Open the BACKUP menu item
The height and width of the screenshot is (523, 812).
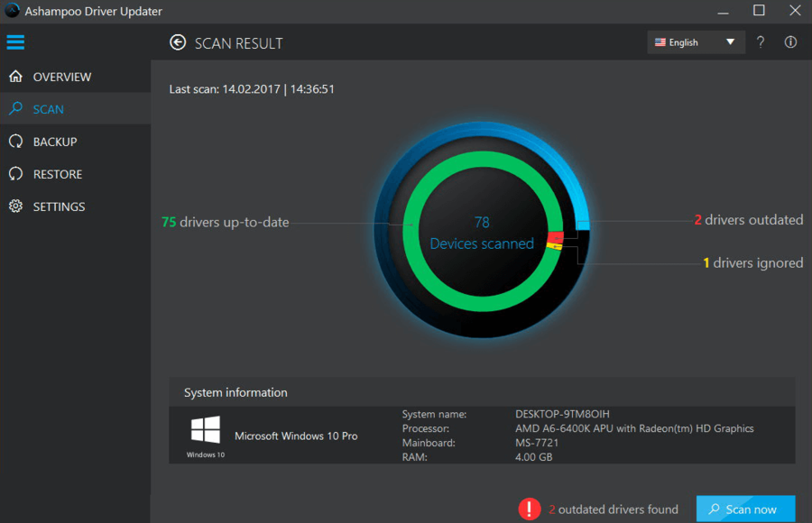pyautogui.click(x=76, y=142)
